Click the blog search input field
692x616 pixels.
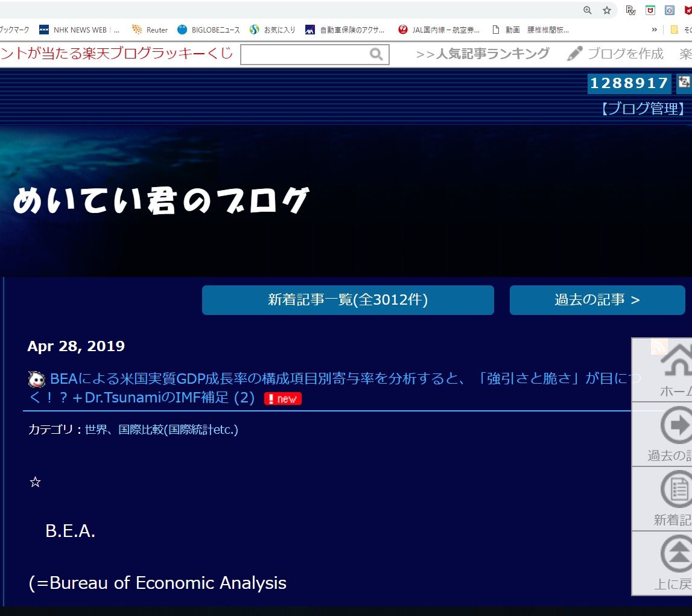(304, 55)
